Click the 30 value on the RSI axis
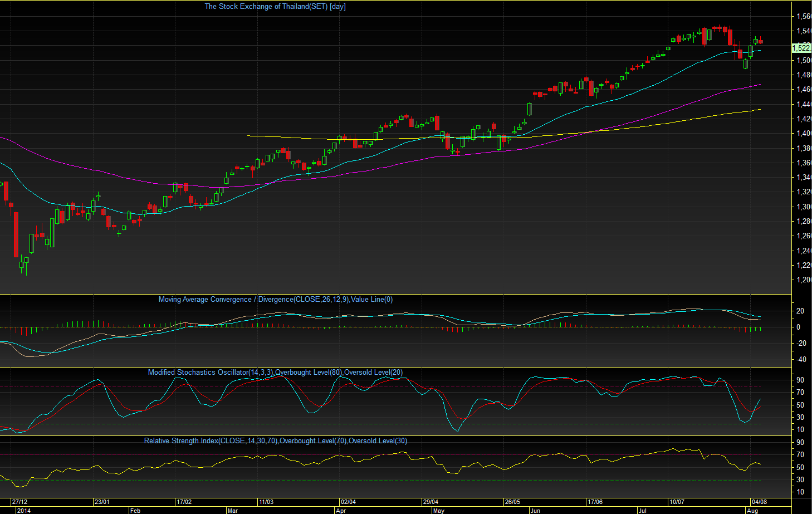 800,479
